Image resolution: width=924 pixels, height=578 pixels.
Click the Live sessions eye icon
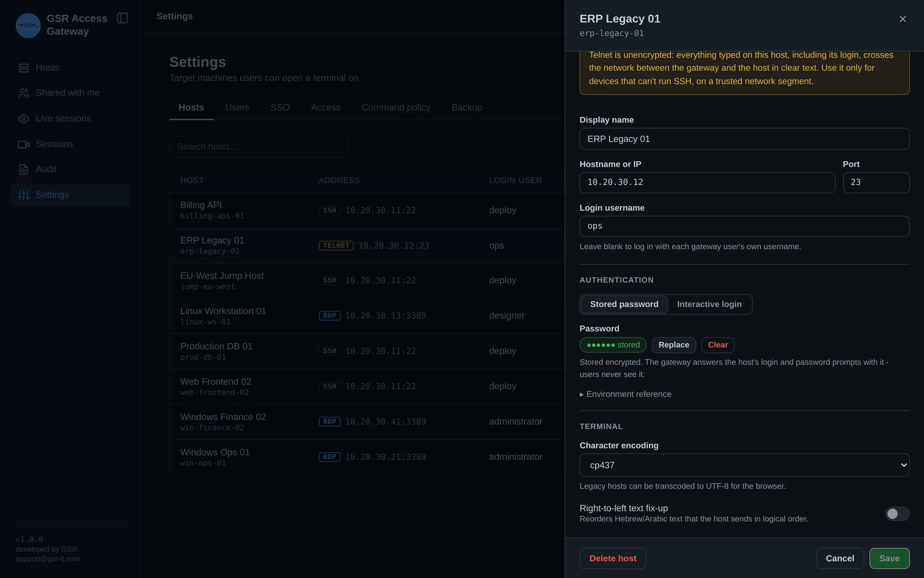click(x=23, y=118)
